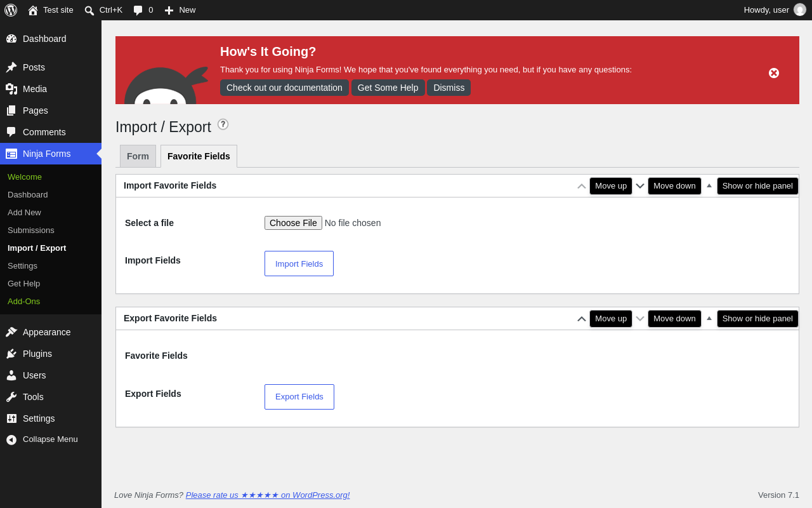The width and height of the screenshot is (812, 508).
Task: Open the Posts menu label
Action: 34,67
